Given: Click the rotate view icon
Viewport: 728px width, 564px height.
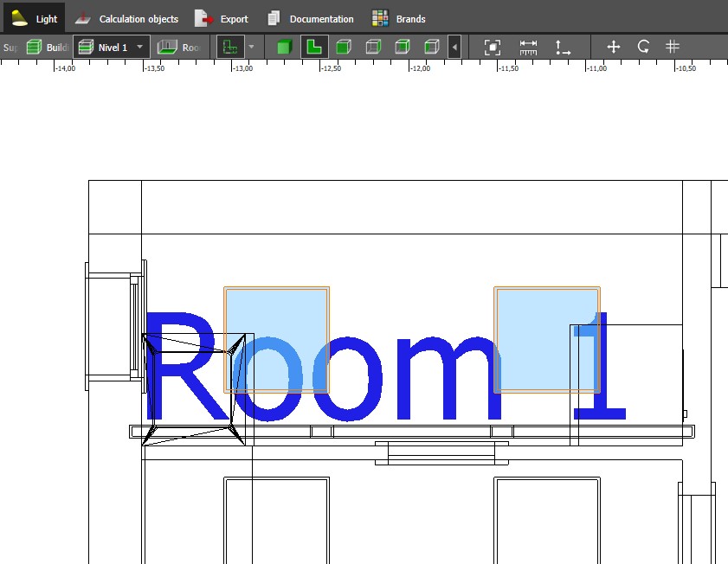Looking at the screenshot, I should point(643,48).
